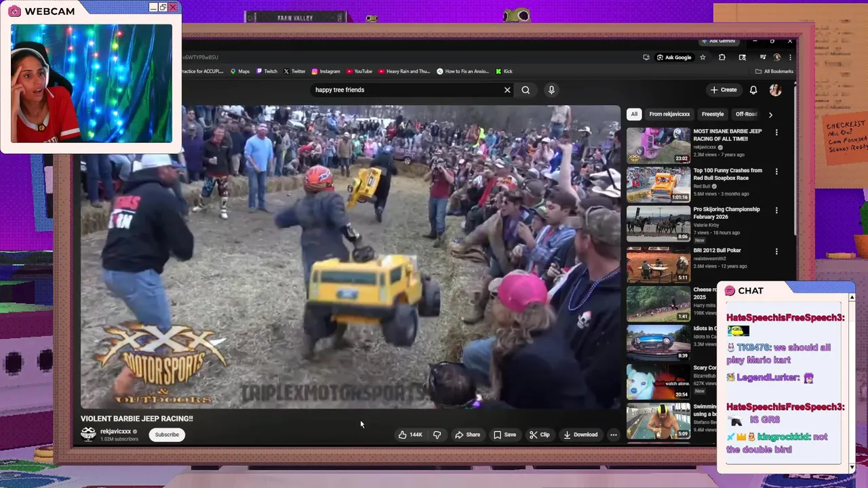Open the side panel search icon in Chrome
Viewport: 868px width, 488px height.
[x=743, y=58]
